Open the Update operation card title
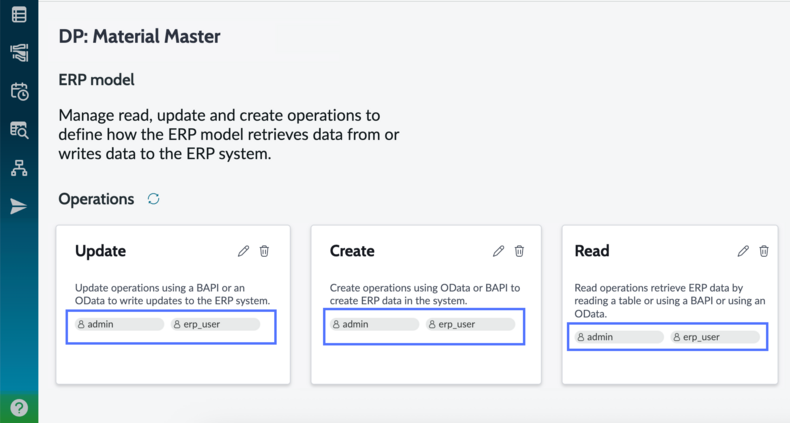Image resolution: width=790 pixels, height=423 pixels. click(100, 251)
